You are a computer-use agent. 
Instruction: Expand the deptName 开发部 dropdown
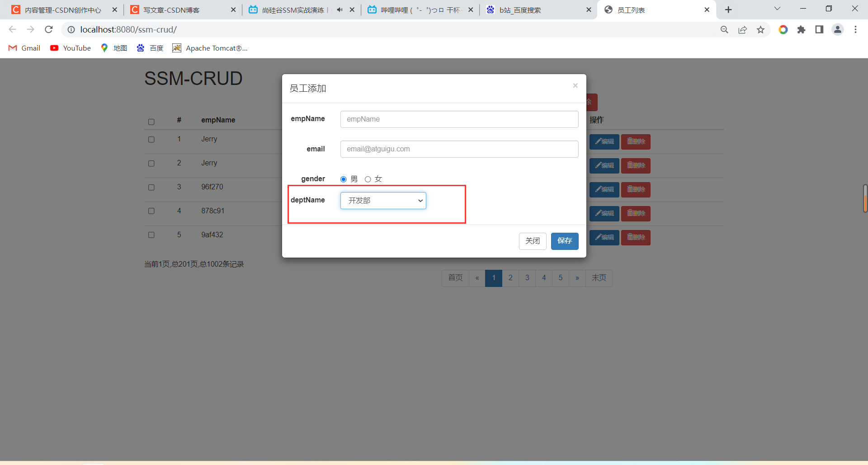383,201
